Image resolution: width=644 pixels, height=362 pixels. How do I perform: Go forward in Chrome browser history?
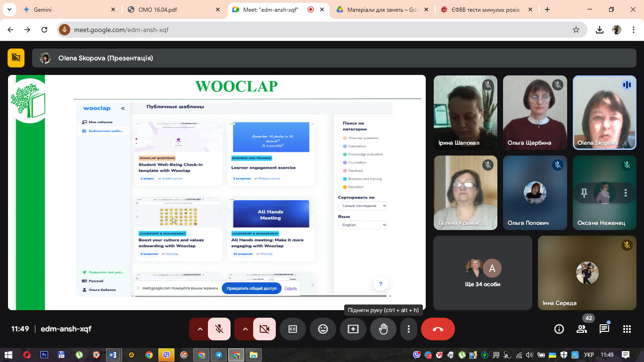coord(27,30)
